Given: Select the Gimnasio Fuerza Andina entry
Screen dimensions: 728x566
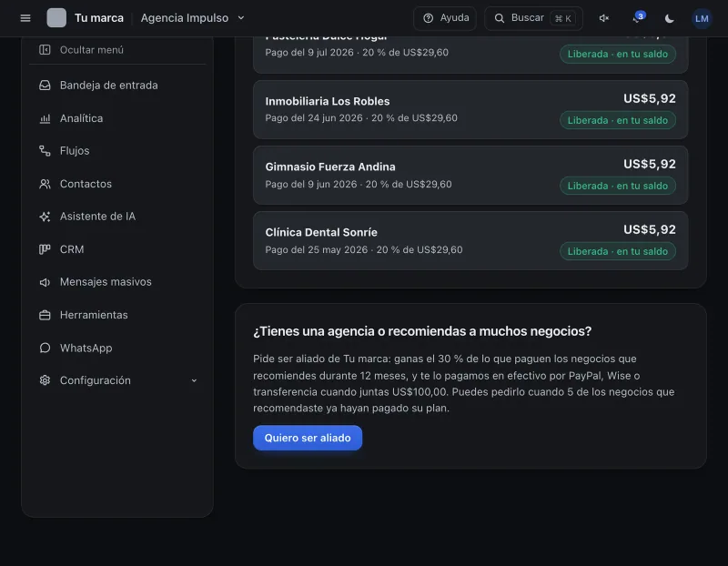Looking at the screenshot, I should pos(470,175).
